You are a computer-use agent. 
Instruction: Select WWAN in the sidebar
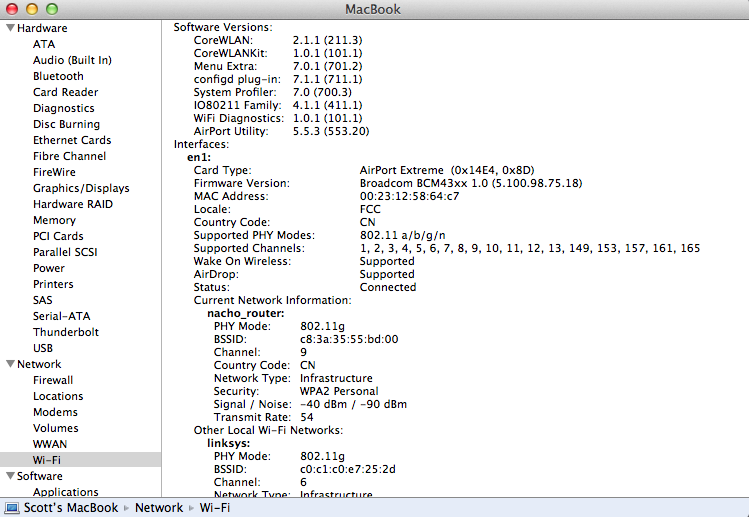coord(50,444)
